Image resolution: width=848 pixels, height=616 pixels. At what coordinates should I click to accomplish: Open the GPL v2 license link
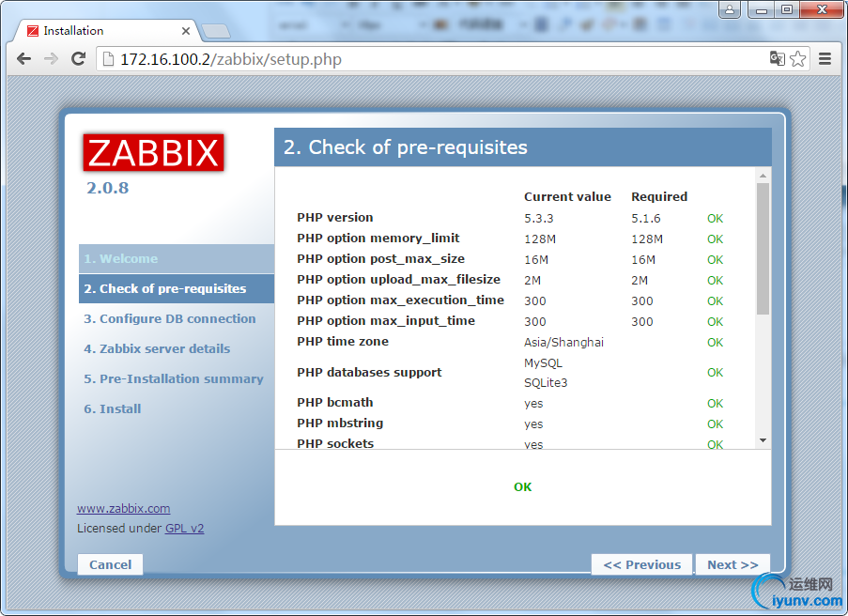click(x=184, y=528)
